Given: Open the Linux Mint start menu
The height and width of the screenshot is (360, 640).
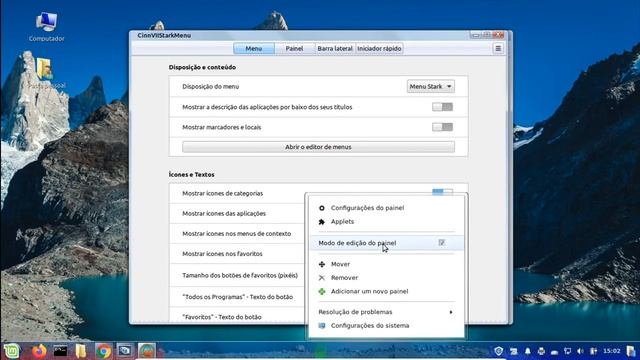Looking at the screenshot, I should coord(11,351).
